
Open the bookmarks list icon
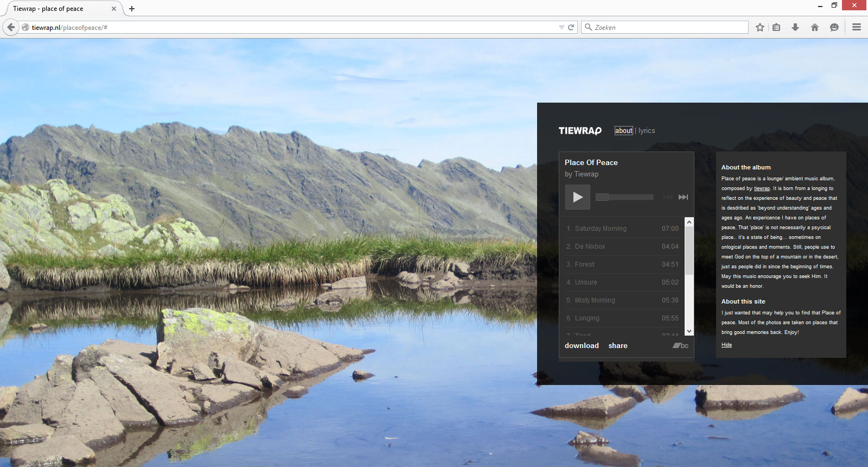tap(776, 27)
